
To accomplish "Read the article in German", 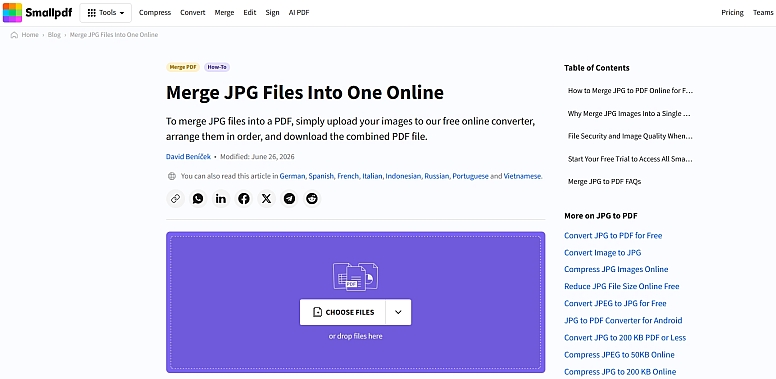I will (292, 176).
